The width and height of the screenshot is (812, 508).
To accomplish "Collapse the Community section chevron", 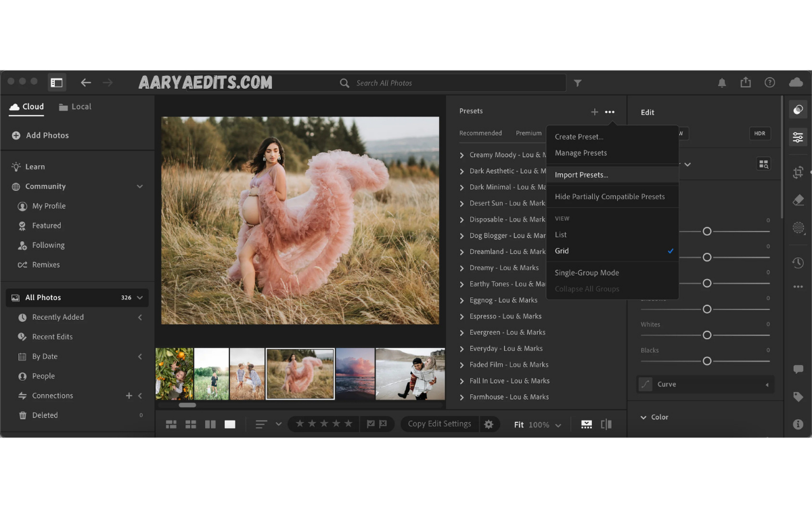I will (x=140, y=186).
